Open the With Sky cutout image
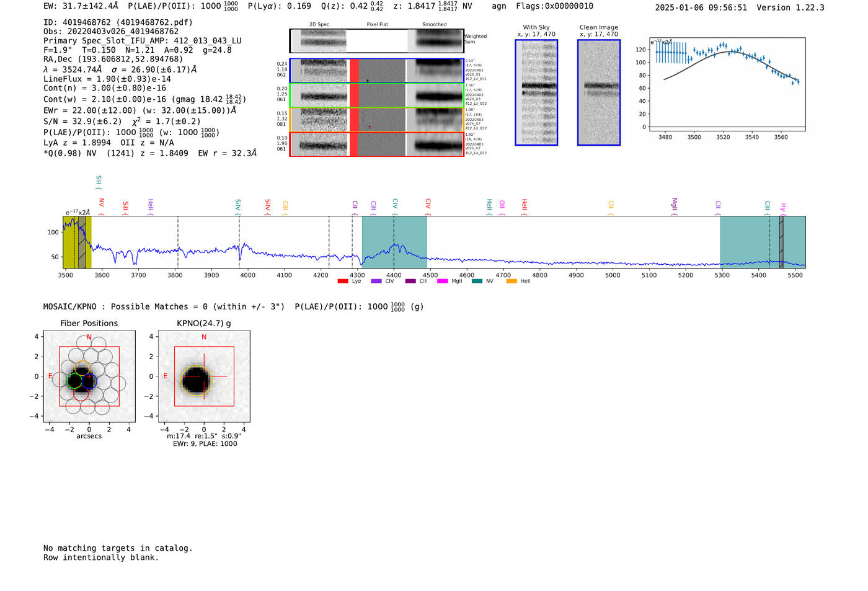This screenshot has width=868, height=591. click(536, 92)
